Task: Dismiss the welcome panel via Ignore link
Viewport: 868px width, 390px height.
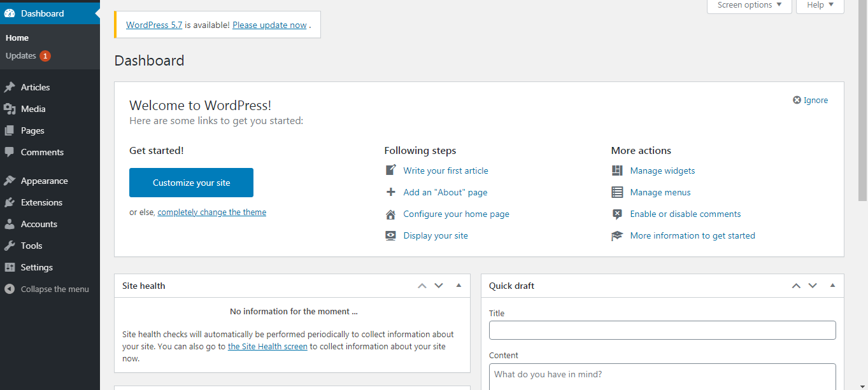Action: pyautogui.click(x=816, y=100)
